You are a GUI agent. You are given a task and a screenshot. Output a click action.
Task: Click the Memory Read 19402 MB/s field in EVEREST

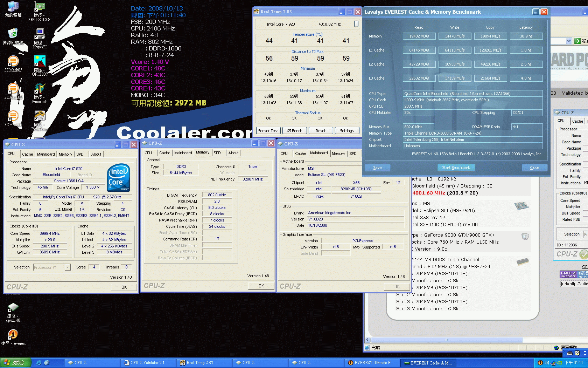click(419, 36)
